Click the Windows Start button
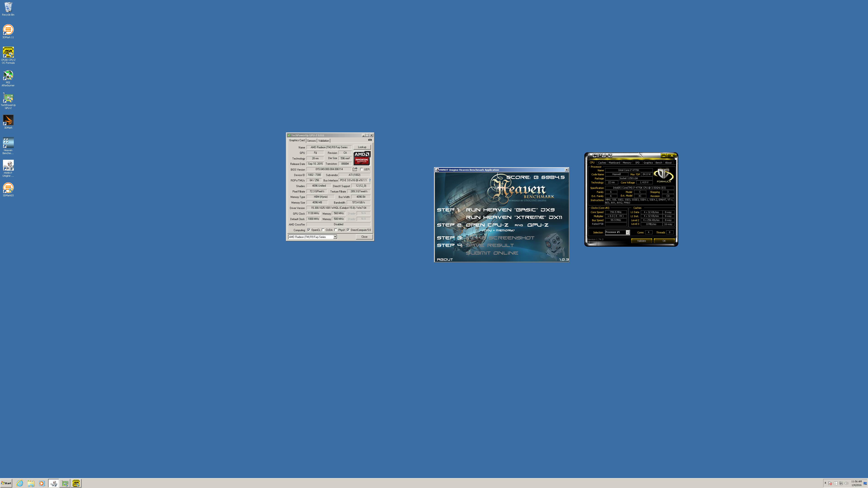The image size is (868, 488). click(x=6, y=483)
